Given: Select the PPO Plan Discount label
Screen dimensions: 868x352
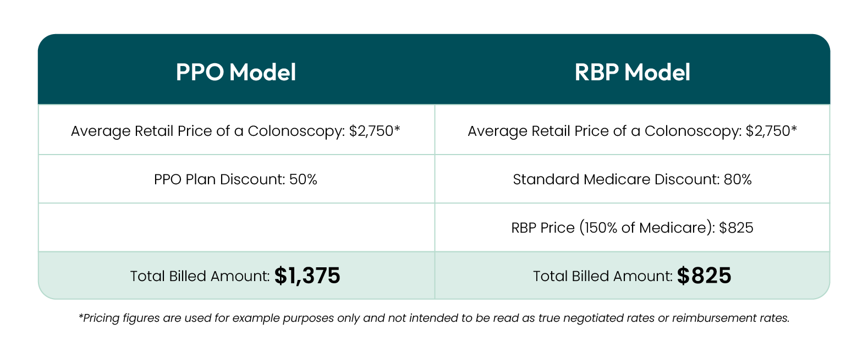Looking at the screenshot, I should (219, 179).
